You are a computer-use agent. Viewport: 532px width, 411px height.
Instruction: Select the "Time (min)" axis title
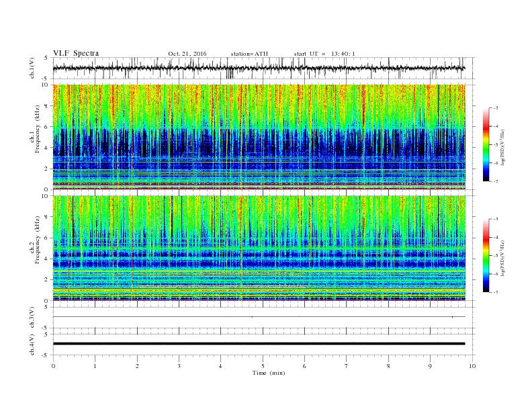pyautogui.click(x=269, y=373)
